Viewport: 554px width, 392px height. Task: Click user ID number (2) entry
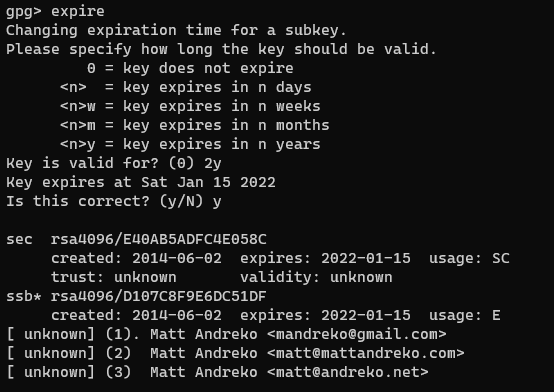235,353
